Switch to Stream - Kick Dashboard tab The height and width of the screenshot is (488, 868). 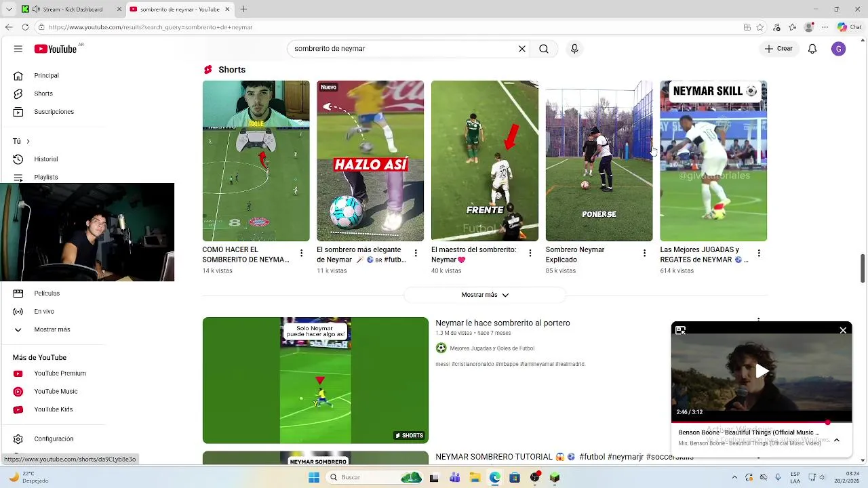72,9
